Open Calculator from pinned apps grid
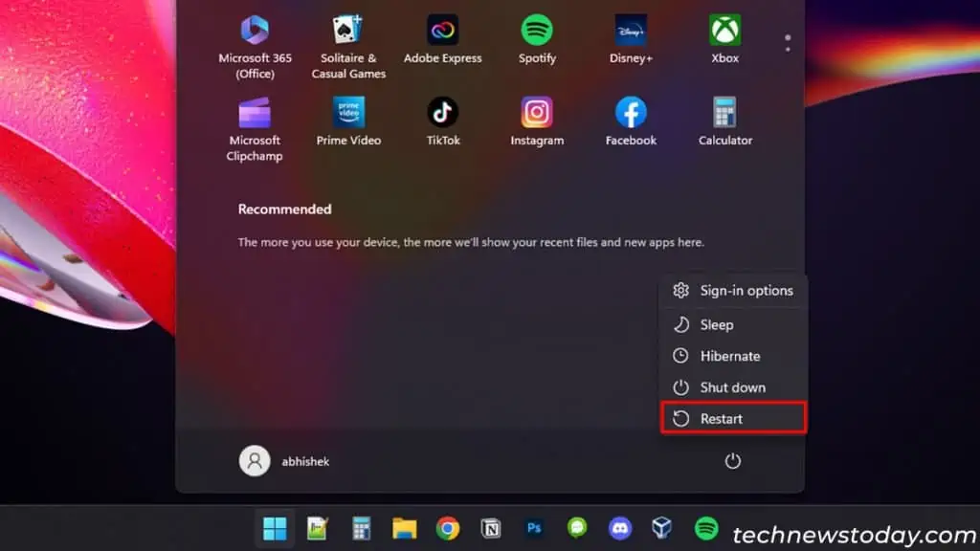The image size is (980, 551). (x=725, y=121)
